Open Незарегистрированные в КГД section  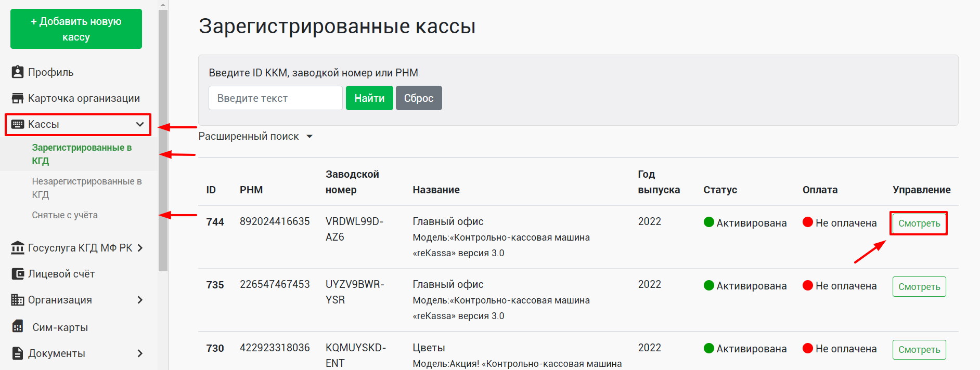[86, 188]
